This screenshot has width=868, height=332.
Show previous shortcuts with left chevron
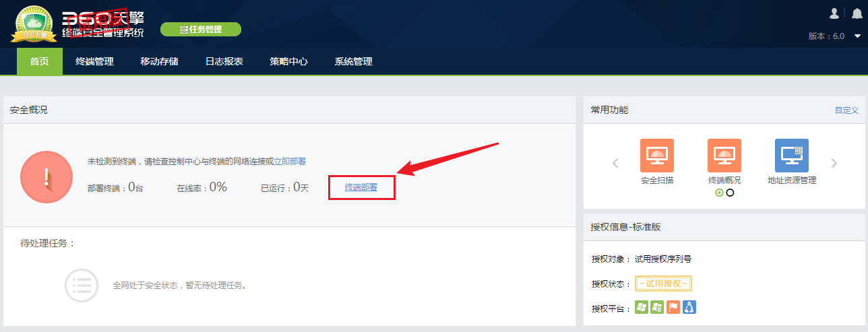(615, 162)
